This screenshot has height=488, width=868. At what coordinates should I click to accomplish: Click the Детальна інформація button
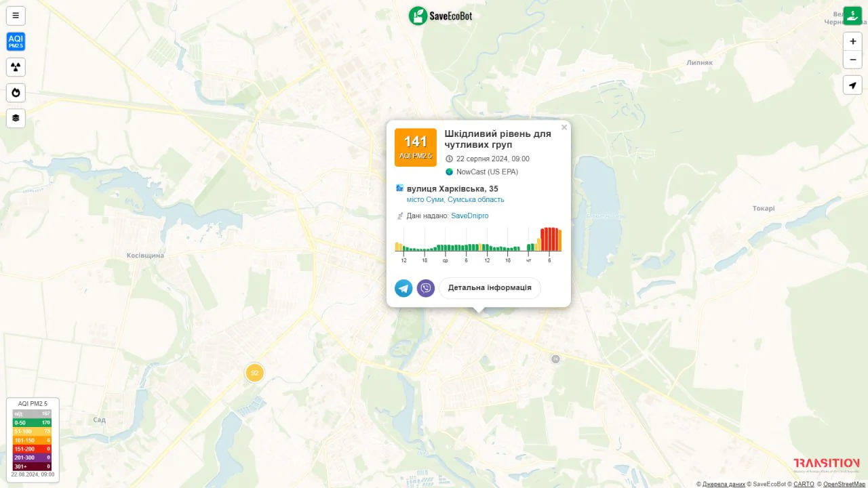(490, 288)
